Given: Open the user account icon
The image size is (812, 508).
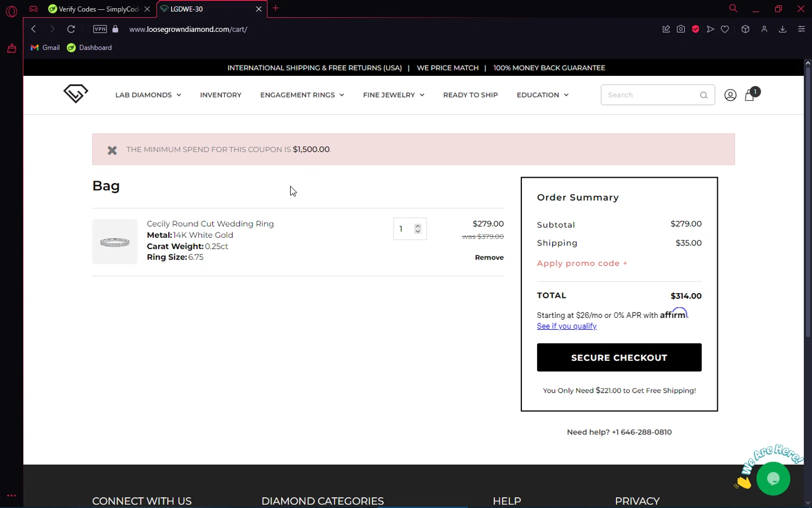Looking at the screenshot, I should [x=730, y=95].
